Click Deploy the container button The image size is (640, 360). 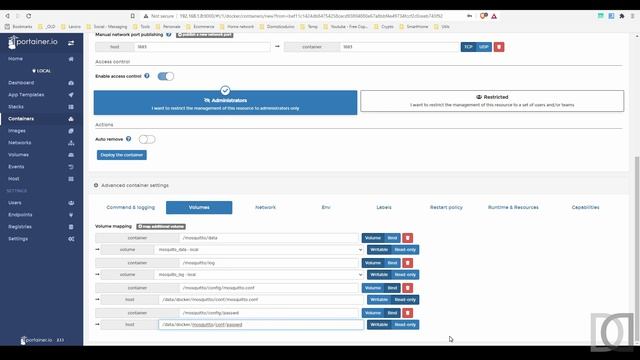tap(122, 155)
